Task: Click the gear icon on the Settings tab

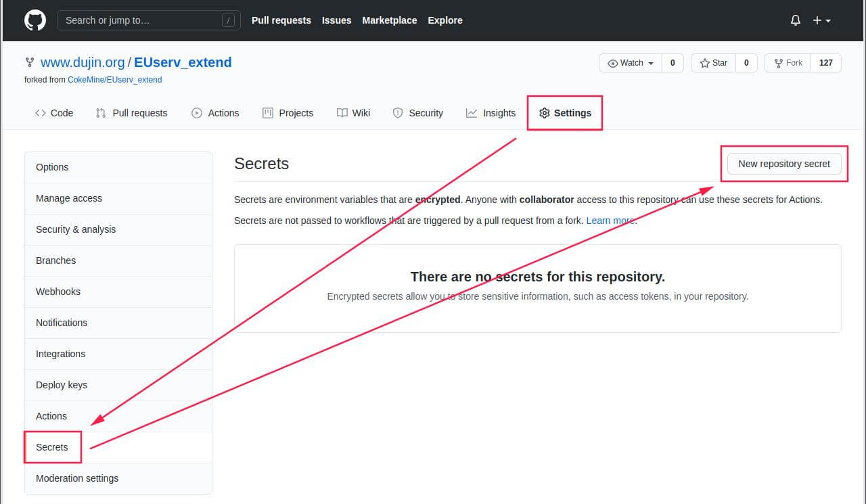Action: coord(545,113)
